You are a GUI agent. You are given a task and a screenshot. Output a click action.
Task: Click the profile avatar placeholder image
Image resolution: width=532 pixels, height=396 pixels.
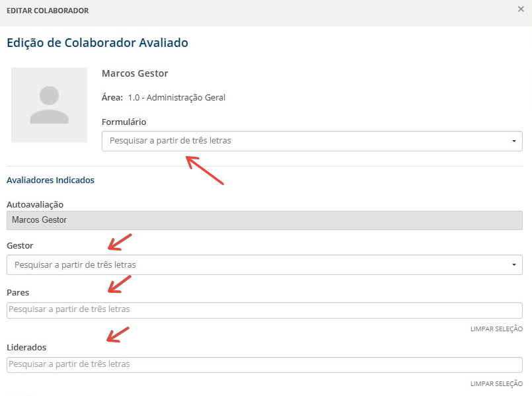tap(49, 105)
